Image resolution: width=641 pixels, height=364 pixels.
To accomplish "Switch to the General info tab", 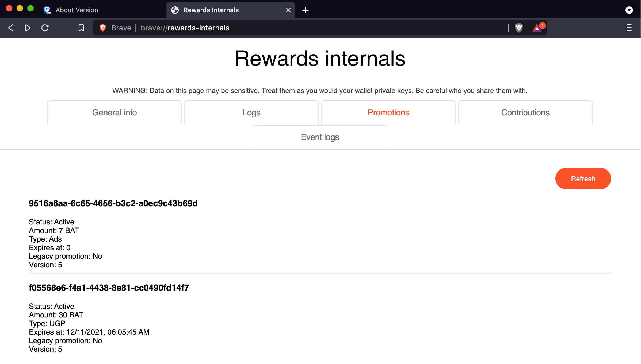I will click(x=114, y=113).
